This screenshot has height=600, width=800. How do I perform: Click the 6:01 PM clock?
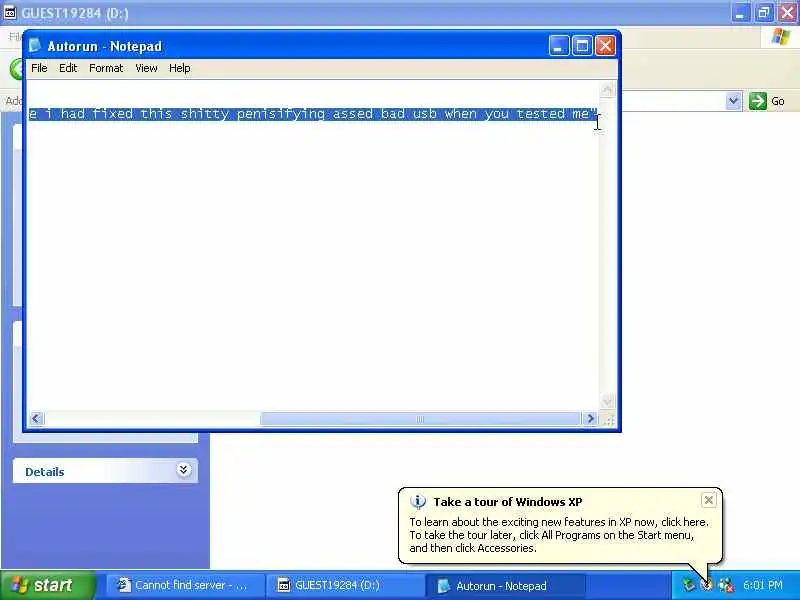(x=763, y=585)
